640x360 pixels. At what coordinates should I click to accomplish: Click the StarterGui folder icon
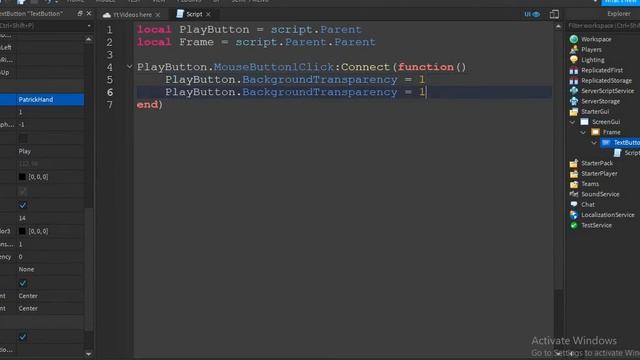coord(574,111)
